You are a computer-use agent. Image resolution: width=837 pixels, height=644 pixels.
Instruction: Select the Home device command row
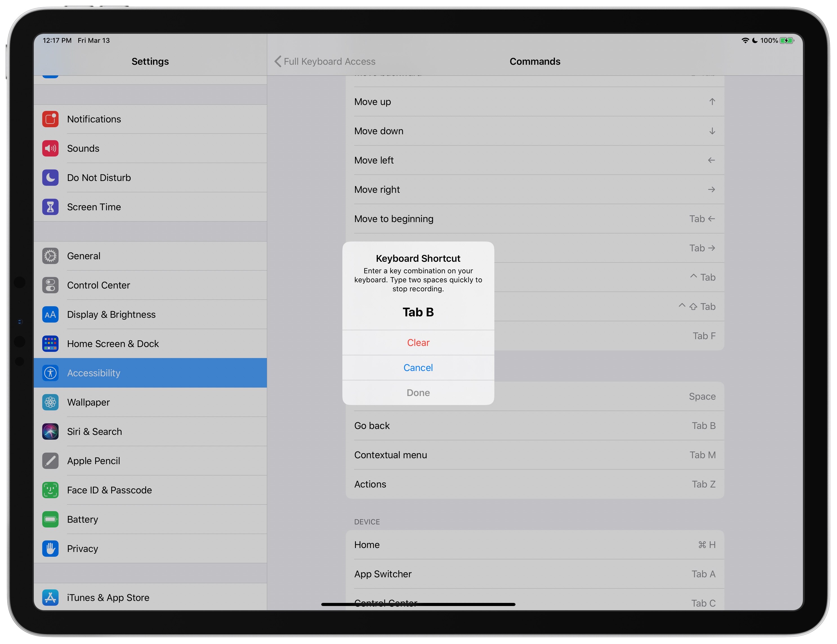(535, 545)
